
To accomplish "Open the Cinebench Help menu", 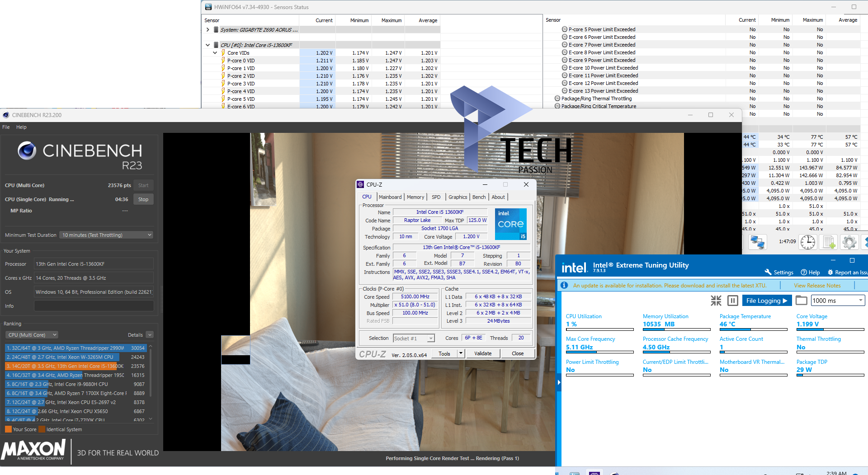I will click(21, 127).
